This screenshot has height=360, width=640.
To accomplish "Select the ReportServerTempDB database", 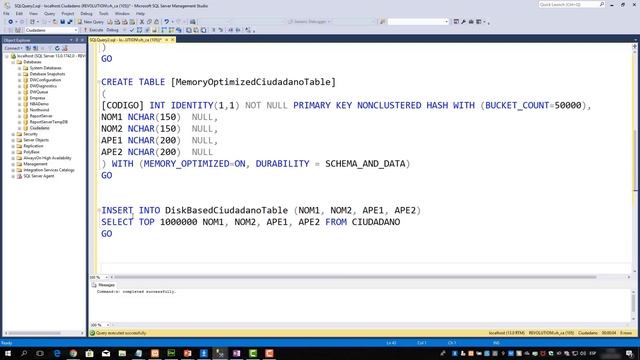I will (48, 122).
